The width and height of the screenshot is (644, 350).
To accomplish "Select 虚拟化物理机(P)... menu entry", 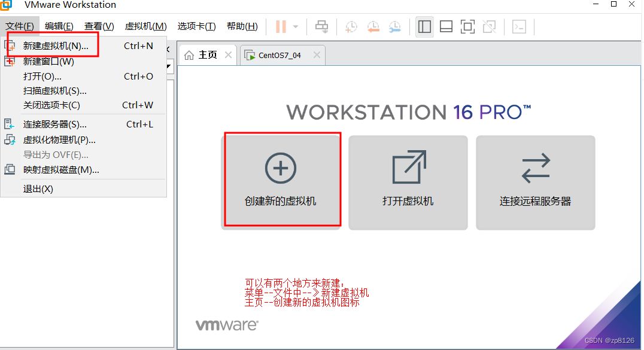I will point(84,140).
